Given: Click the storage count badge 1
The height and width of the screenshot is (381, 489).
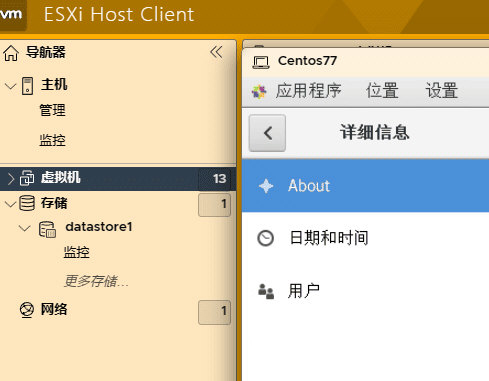Looking at the screenshot, I should (214, 205).
